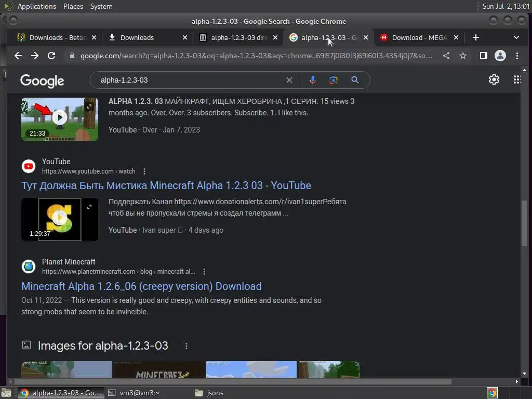The image size is (532, 399).
Task: Open the blue sky image thumbnail
Action: (251, 369)
